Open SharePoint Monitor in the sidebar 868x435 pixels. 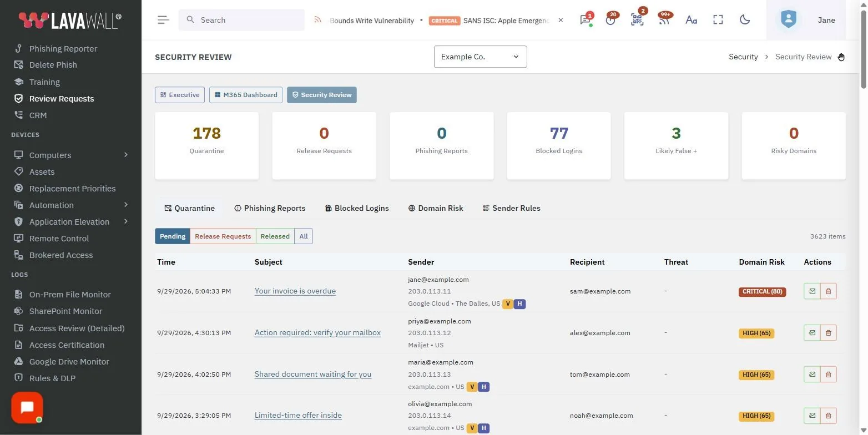(65, 311)
